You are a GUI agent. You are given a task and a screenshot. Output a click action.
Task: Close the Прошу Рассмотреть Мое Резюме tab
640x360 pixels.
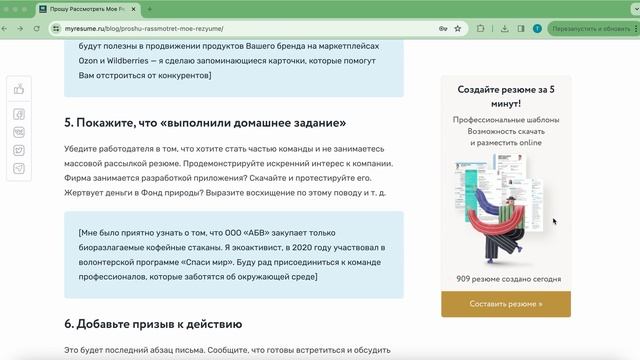pyautogui.click(x=133, y=9)
